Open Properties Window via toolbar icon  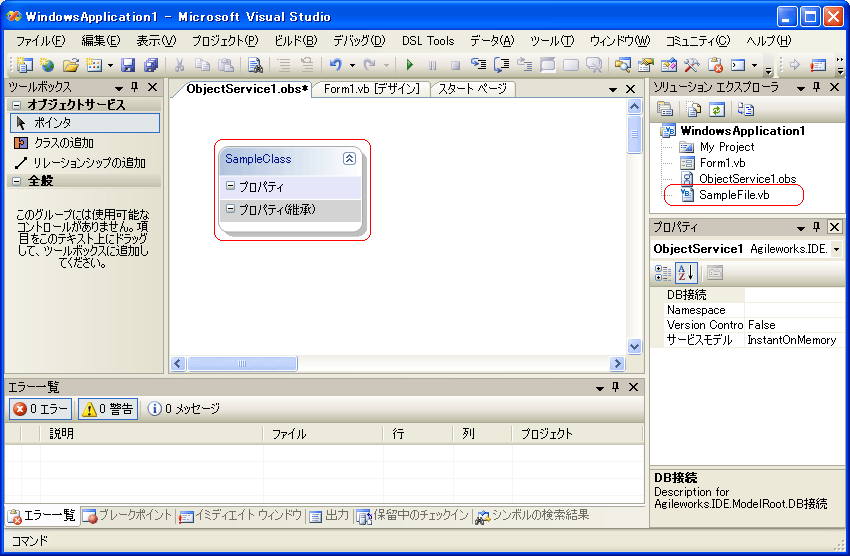pos(646,65)
